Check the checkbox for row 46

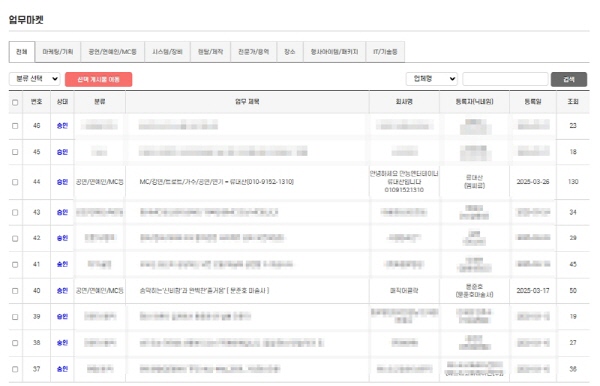tap(15, 125)
